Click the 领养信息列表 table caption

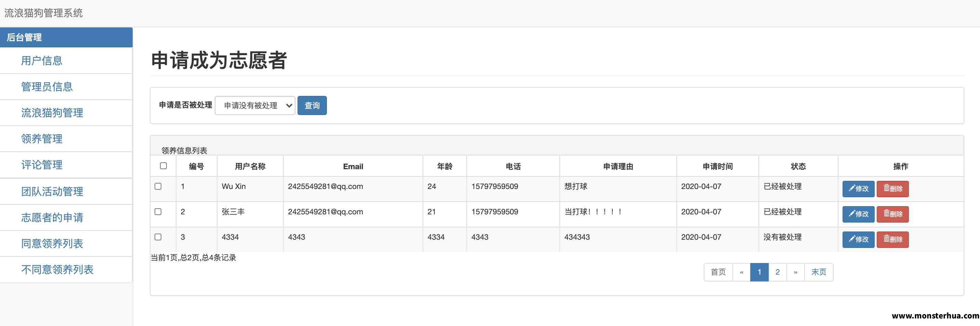click(x=184, y=150)
